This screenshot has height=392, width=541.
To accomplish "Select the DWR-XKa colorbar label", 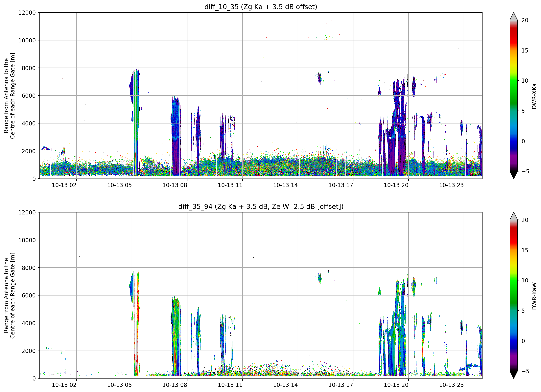I will tap(534, 96).
